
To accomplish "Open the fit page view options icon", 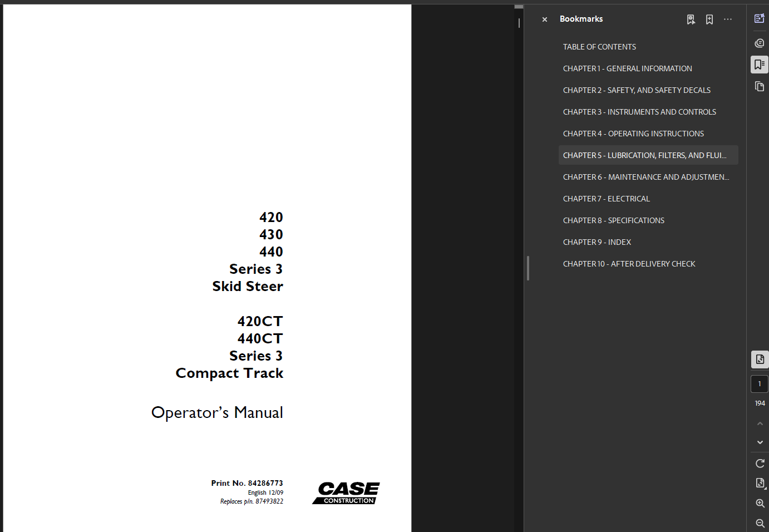I will [760, 483].
